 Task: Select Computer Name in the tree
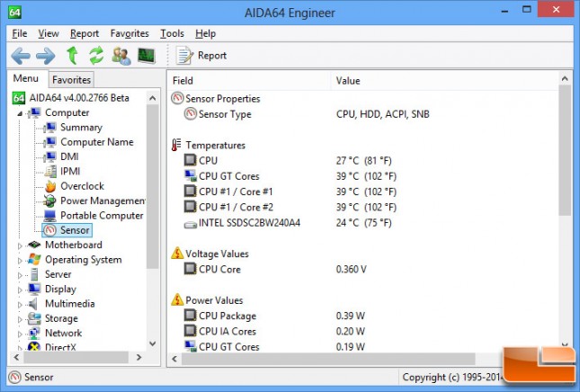tap(97, 142)
